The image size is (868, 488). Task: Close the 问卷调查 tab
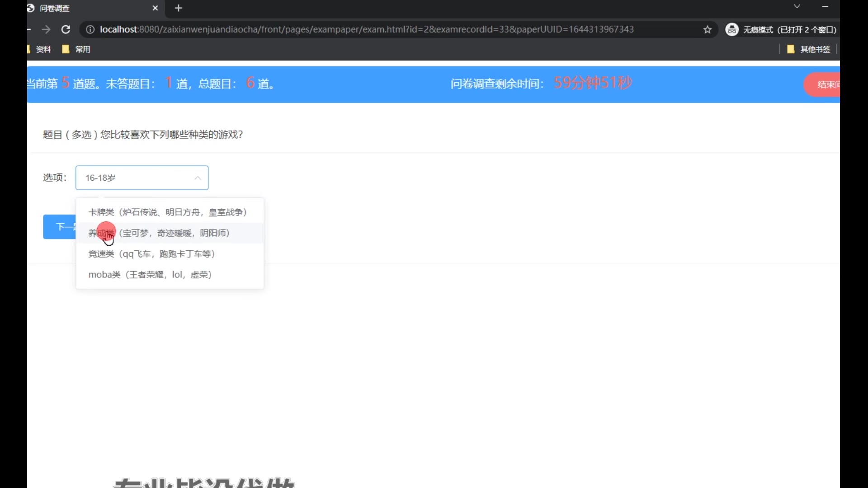(x=155, y=8)
